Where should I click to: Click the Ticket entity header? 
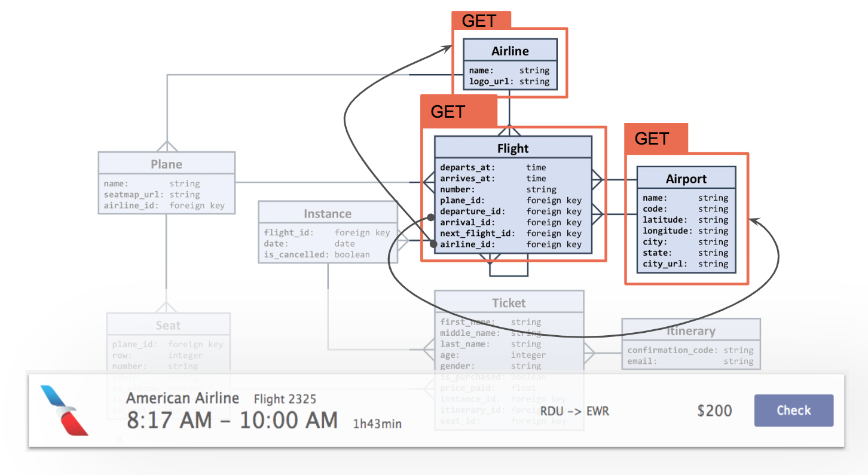pos(509,303)
